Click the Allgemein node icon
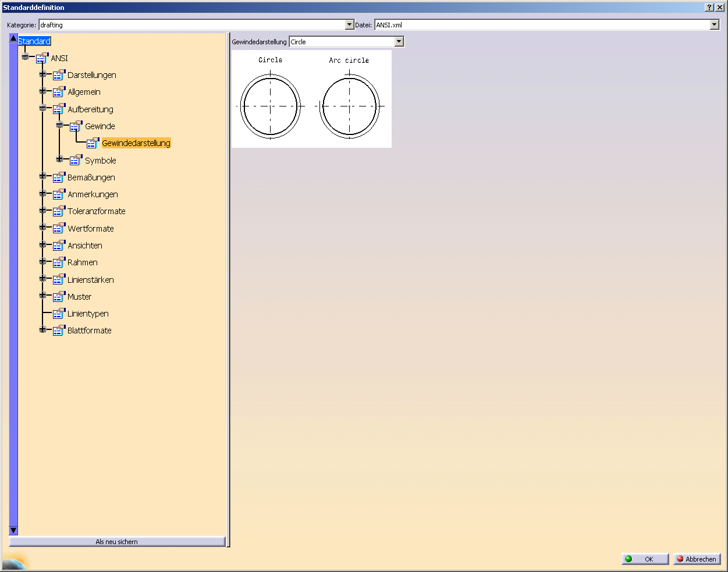728x572 pixels. 59,92
